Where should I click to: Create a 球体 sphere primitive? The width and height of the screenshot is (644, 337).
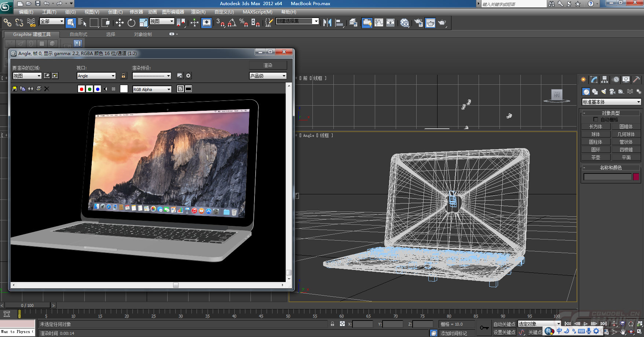pos(596,134)
